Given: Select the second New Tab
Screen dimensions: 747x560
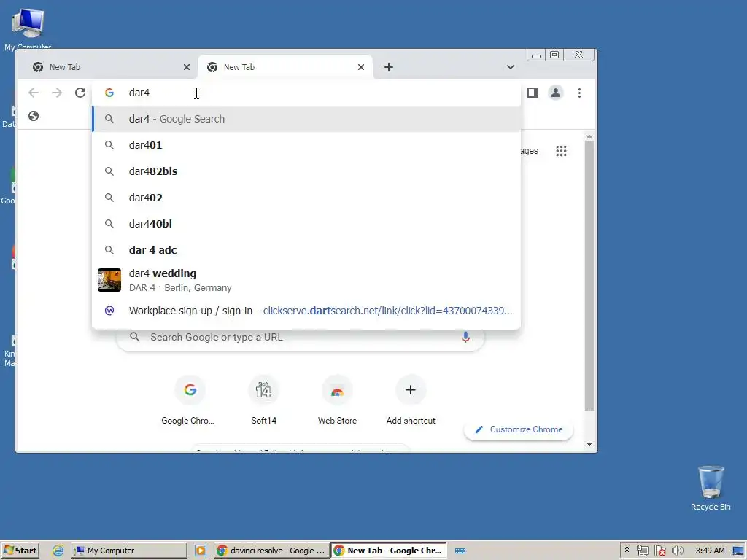Looking at the screenshot, I should (285, 67).
